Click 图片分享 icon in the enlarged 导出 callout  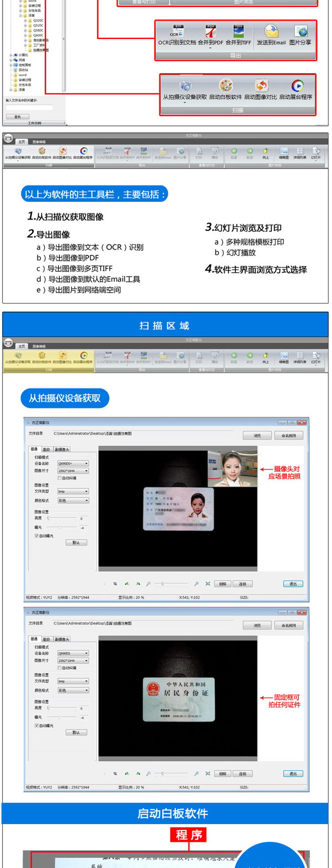pos(300,35)
